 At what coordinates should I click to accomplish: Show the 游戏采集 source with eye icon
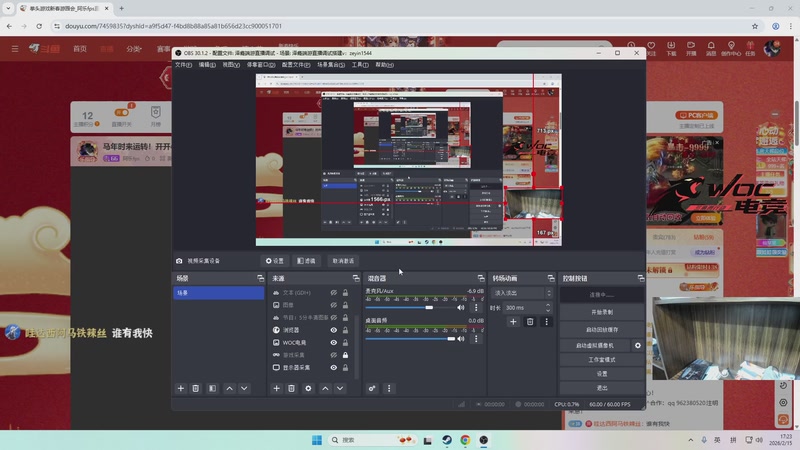point(334,355)
